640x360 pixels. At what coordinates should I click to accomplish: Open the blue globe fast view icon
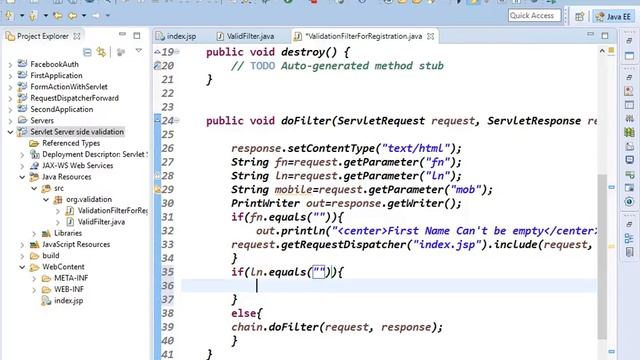(x=629, y=202)
